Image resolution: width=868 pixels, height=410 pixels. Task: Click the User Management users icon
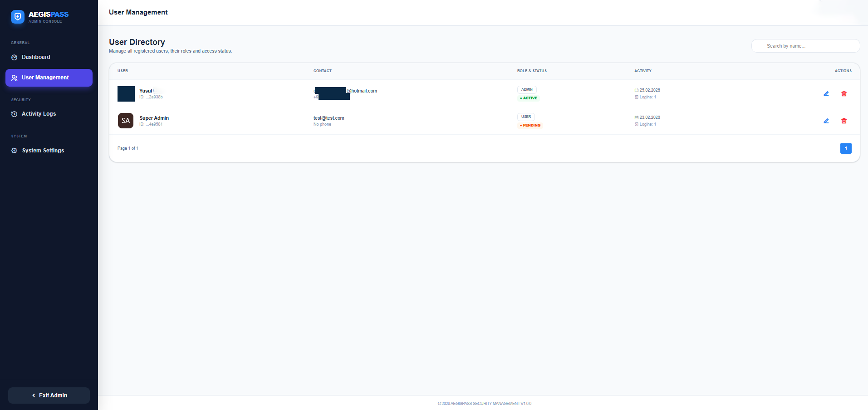[14, 78]
